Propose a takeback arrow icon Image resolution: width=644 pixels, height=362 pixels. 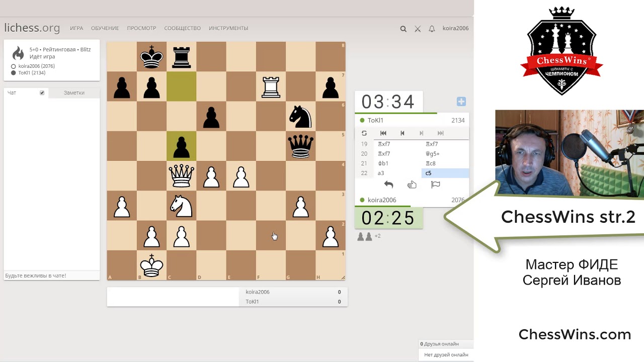[388, 185]
